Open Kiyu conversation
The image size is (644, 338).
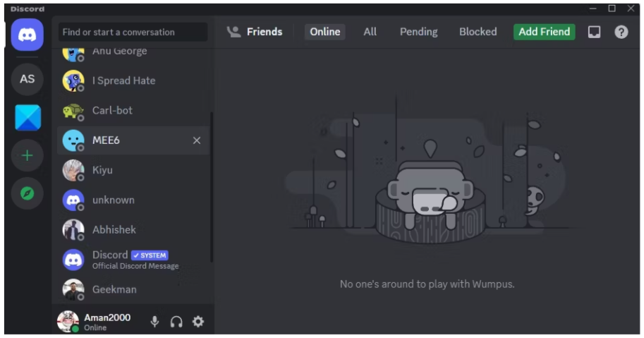coord(133,171)
